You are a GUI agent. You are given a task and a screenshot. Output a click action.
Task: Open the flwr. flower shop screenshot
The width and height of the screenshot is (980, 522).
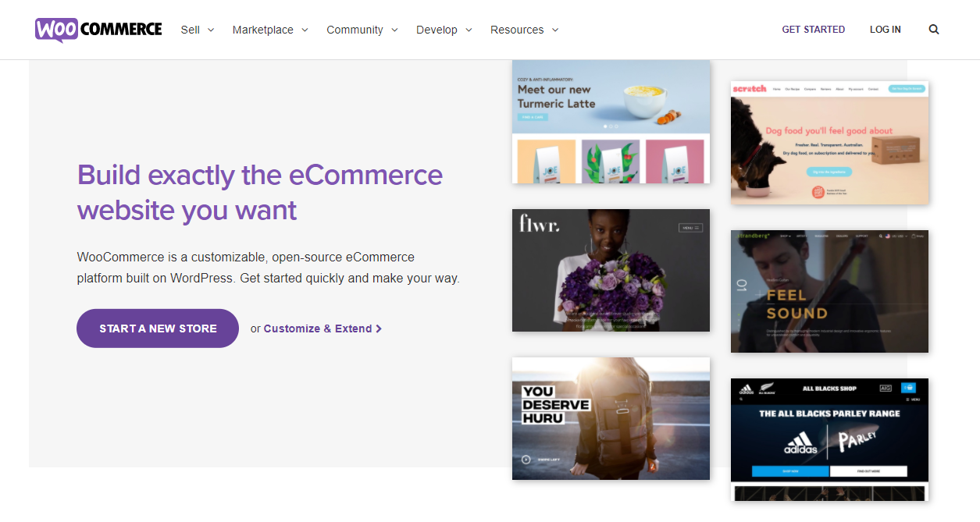(611, 270)
